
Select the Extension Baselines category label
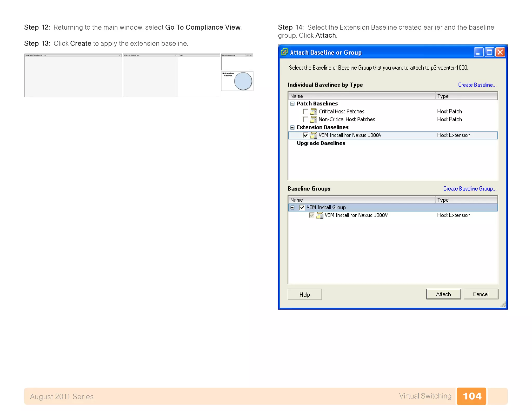tap(322, 127)
